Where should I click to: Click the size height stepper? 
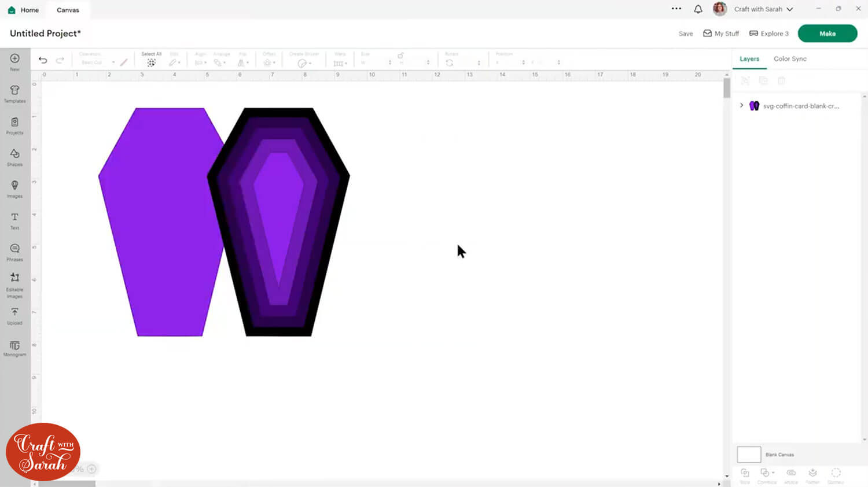(428, 62)
